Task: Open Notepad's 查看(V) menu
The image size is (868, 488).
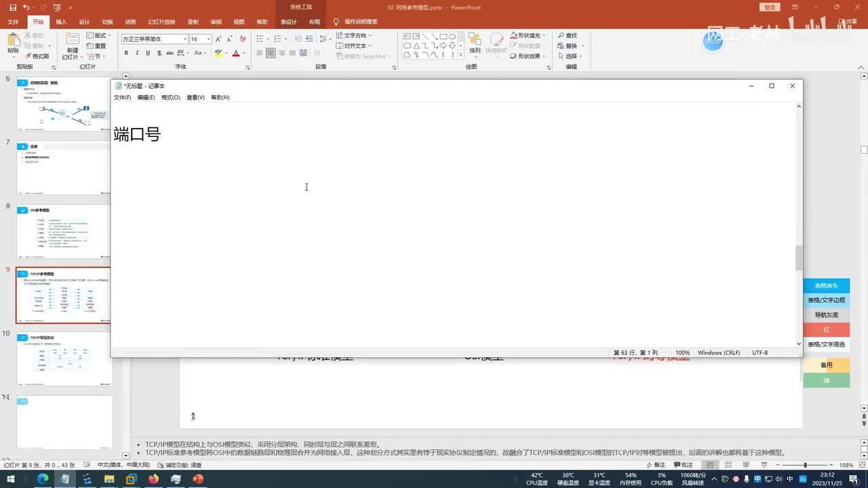Action: (196, 98)
